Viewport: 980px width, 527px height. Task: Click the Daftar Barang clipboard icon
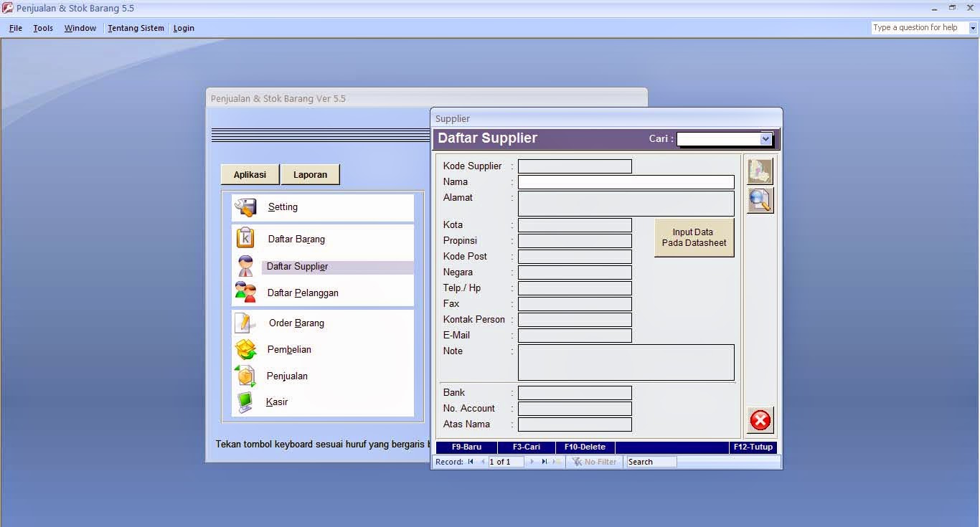pos(245,238)
